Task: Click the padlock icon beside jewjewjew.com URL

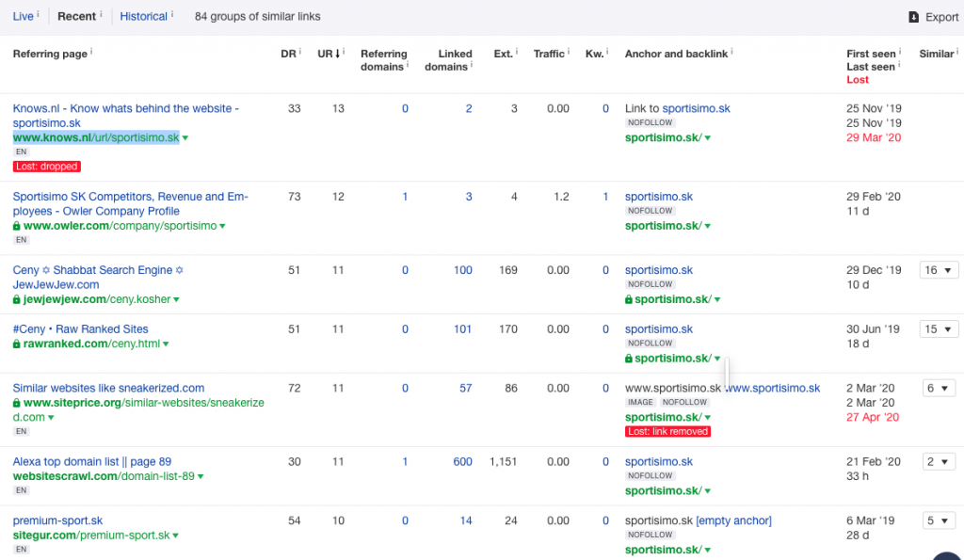Action: pyautogui.click(x=17, y=300)
